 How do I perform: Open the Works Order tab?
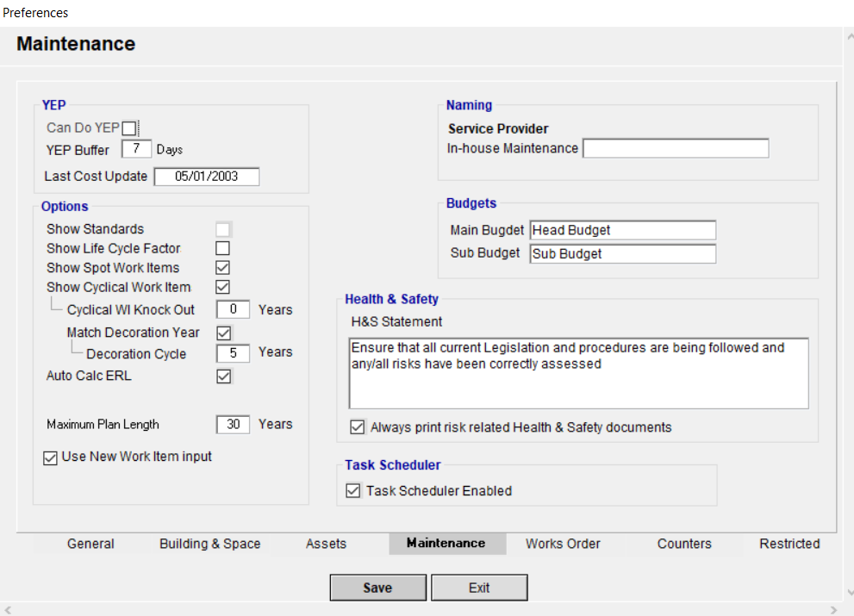point(563,544)
